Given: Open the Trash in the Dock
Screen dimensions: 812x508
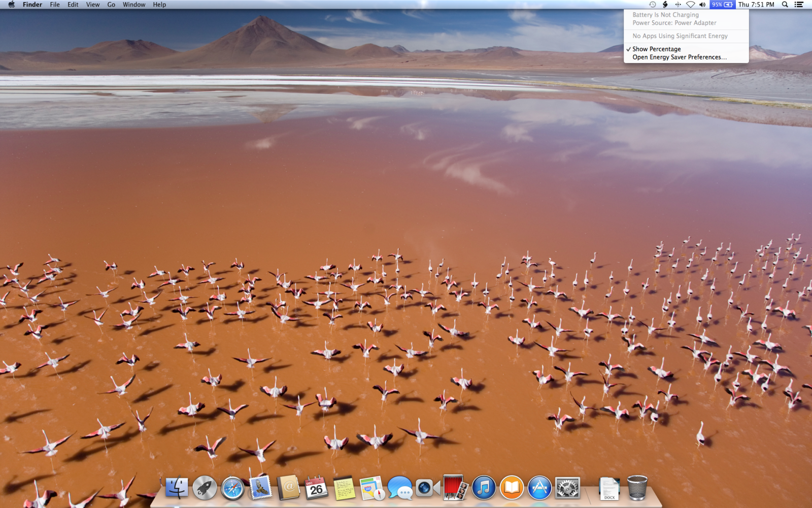Looking at the screenshot, I should click(x=637, y=488).
